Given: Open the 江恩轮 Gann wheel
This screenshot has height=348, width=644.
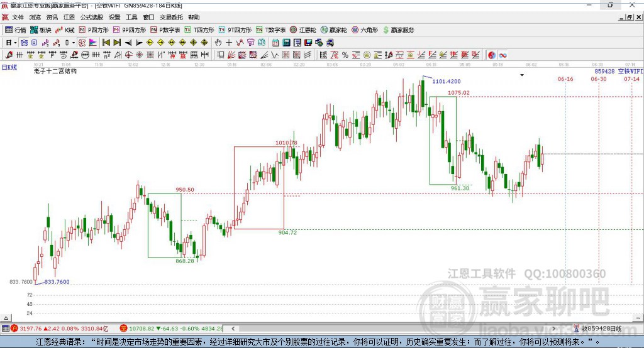Looking at the screenshot, I should click(303, 30).
